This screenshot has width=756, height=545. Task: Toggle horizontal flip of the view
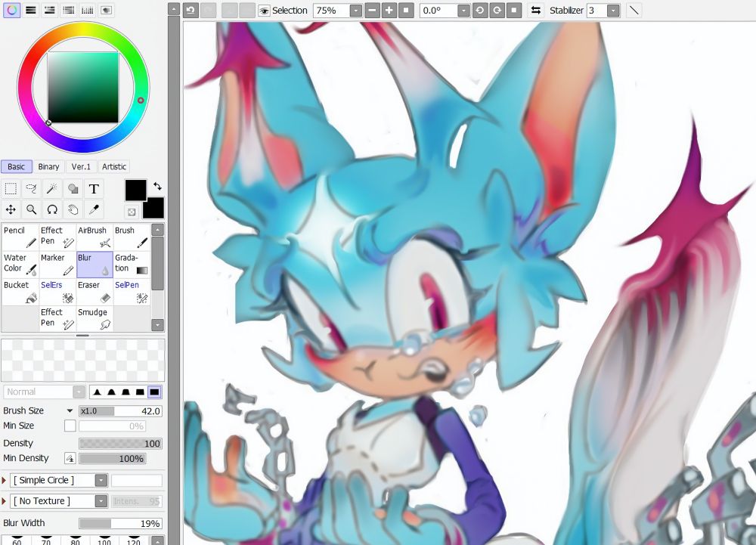pos(536,11)
